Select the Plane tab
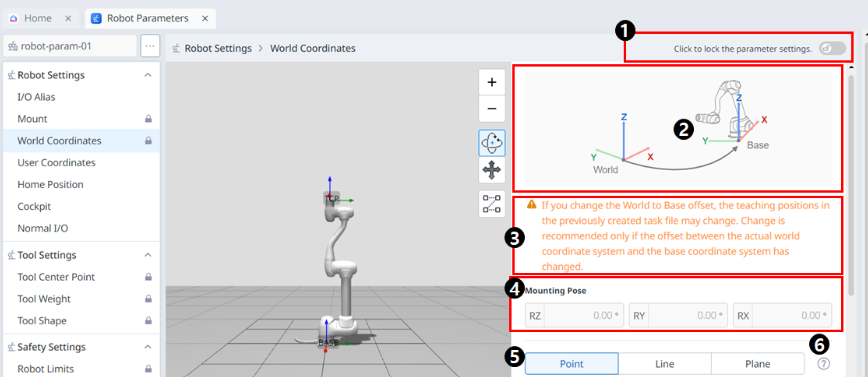 pos(757,364)
